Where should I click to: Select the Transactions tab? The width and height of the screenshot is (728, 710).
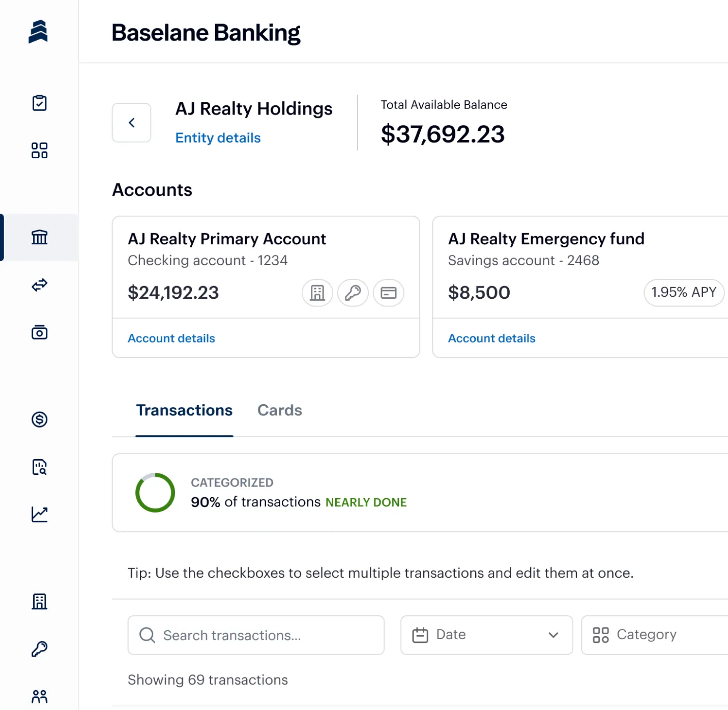point(184,410)
